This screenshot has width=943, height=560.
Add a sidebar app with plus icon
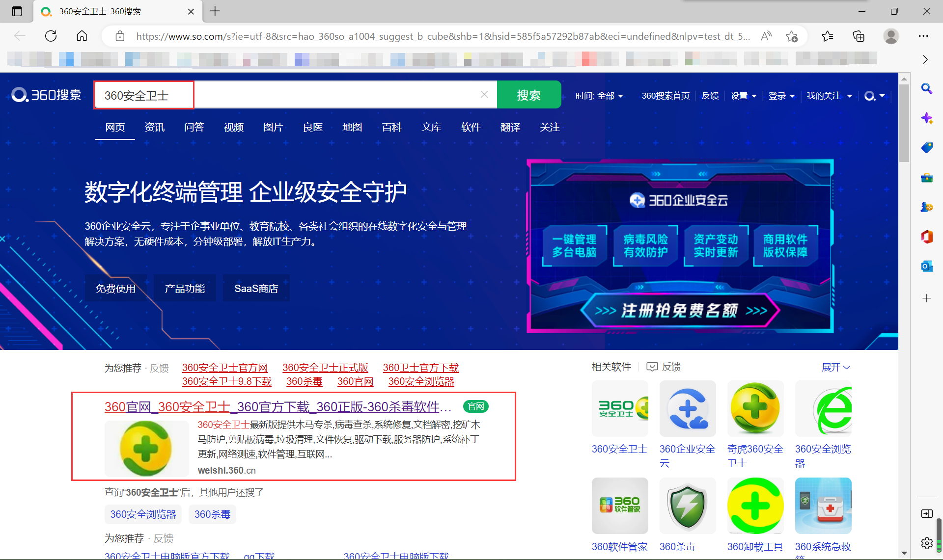[927, 298]
